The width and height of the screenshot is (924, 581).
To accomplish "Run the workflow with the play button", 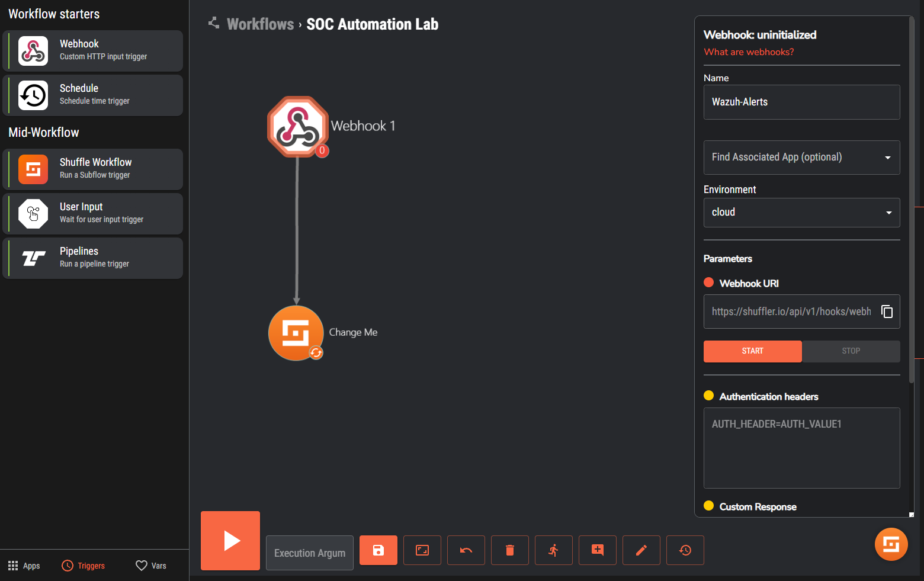I will click(230, 541).
